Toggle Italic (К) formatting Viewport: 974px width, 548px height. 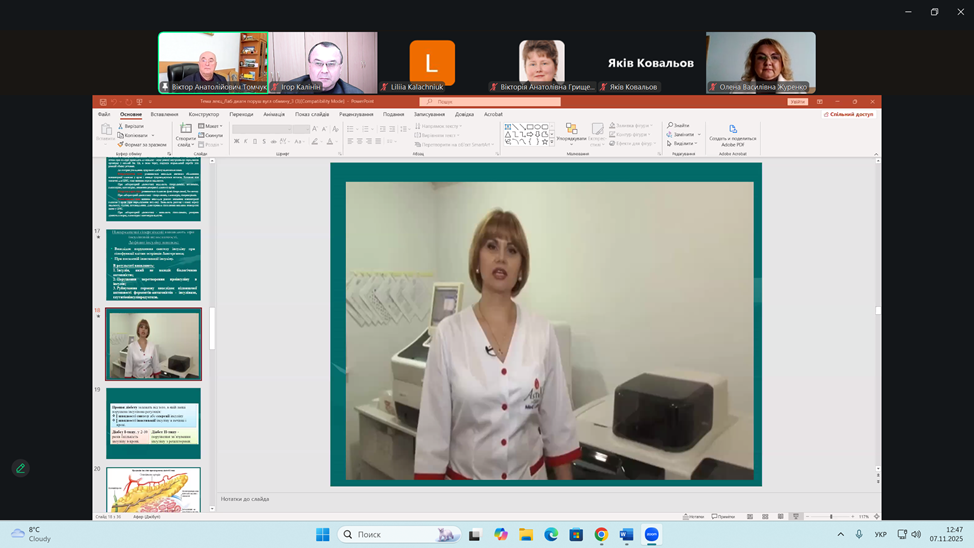pos(245,142)
